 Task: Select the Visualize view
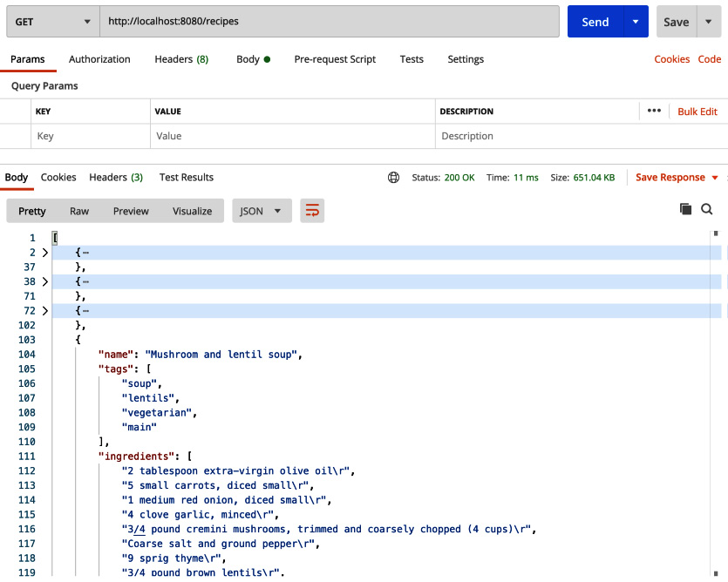point(192,211)
